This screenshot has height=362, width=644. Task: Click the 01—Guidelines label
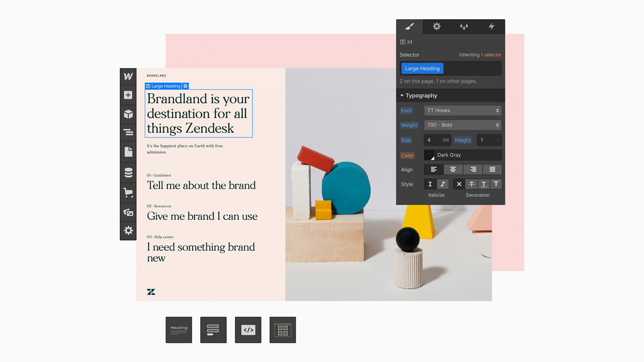[159, 175]
